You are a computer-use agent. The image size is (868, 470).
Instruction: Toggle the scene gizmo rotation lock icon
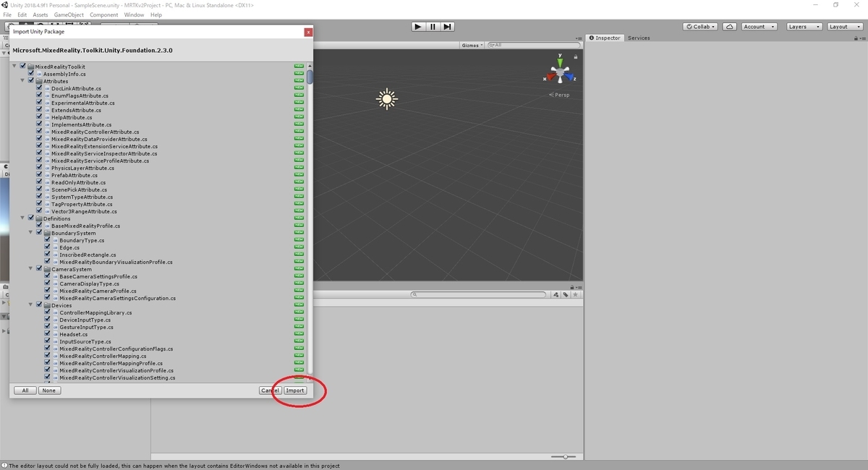[x=576, y=56]
